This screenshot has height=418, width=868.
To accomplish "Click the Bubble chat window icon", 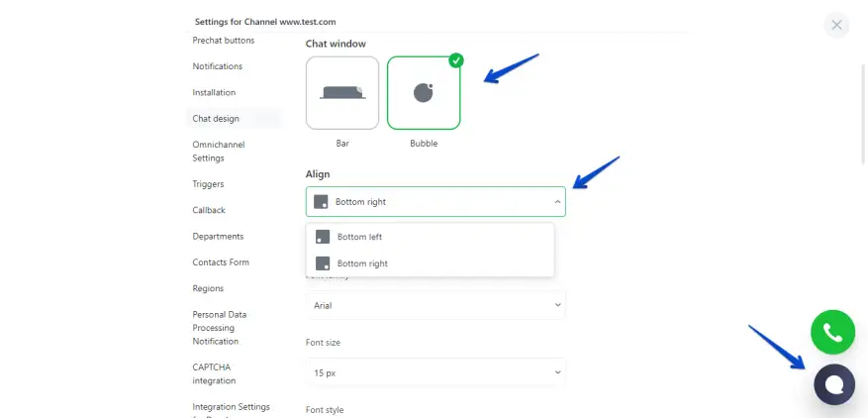I will click(423, 92).
